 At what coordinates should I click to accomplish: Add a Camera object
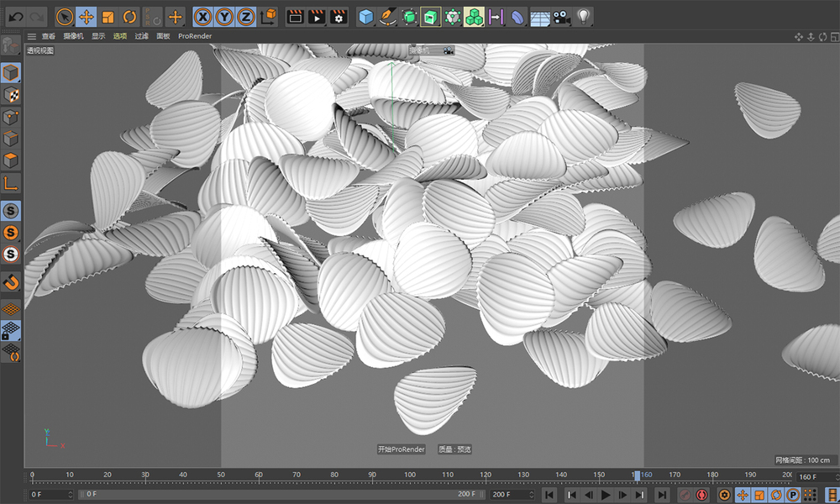point(561,16)
